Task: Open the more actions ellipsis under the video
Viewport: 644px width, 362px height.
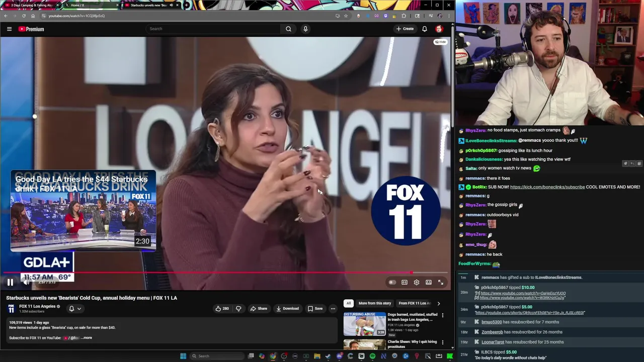Action: point(333,309)
